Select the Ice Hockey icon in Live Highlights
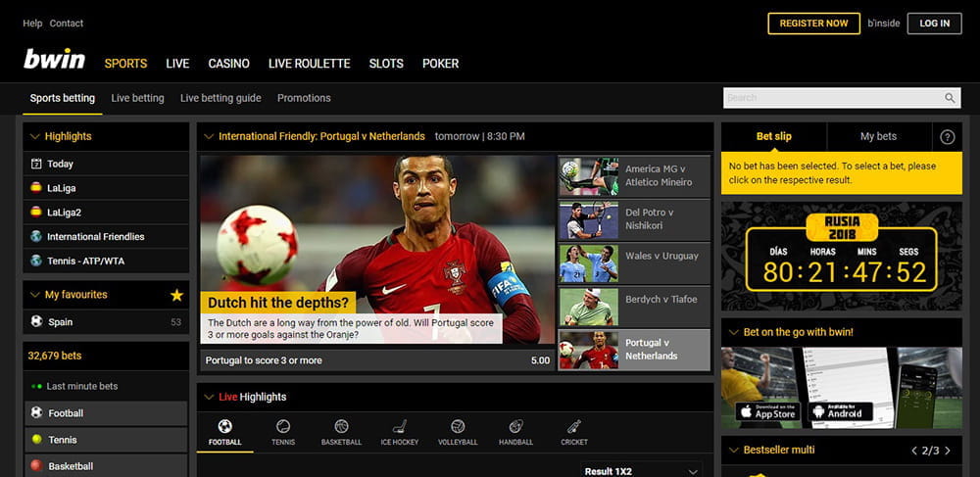Viewport: 980px width, 477px height. click(400, 426)
